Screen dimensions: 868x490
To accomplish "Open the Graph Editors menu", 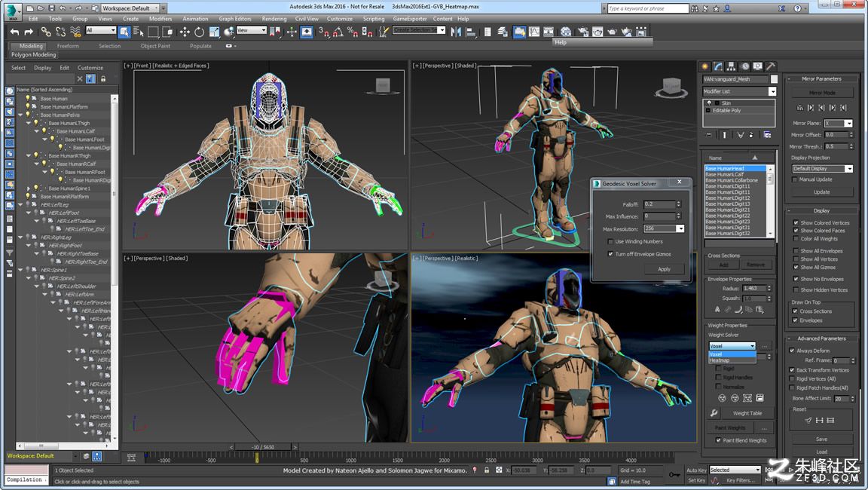I will click(235, 18).
